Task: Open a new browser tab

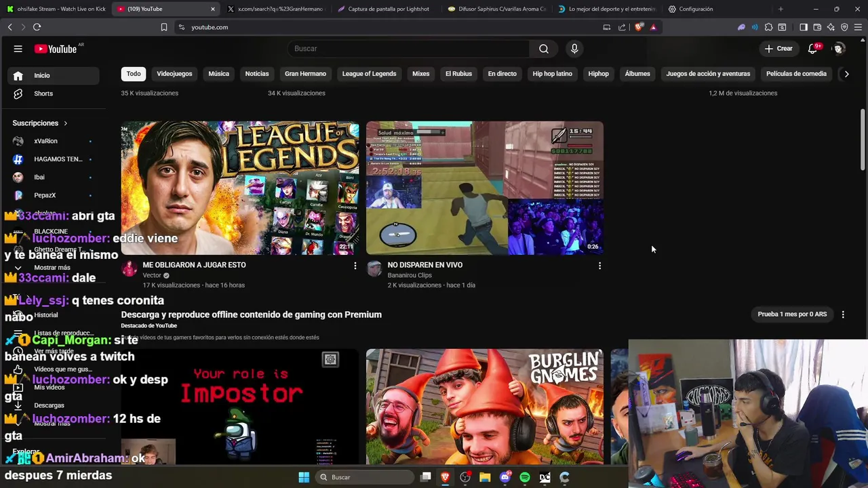Action: (781, 9)
